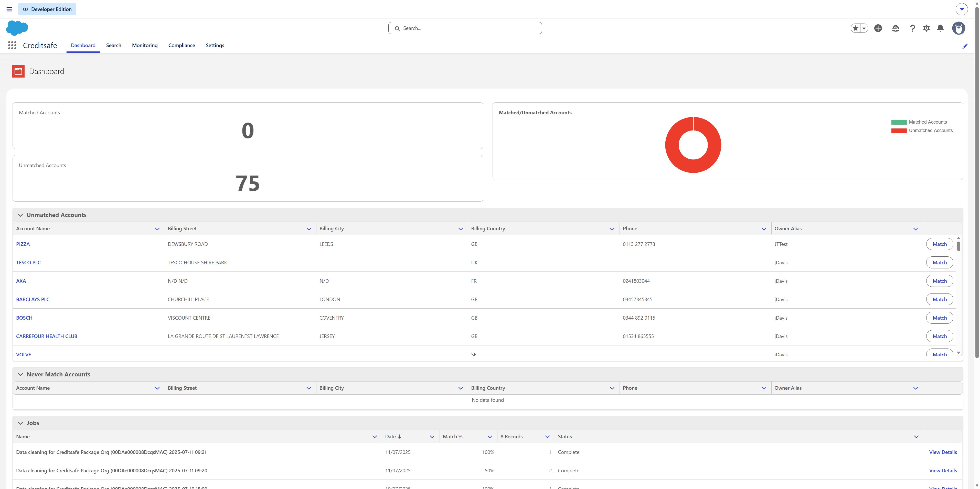The image size is (980, 489).
Task: Collapse the Never Match Accounts section
Action: [20, 374]
